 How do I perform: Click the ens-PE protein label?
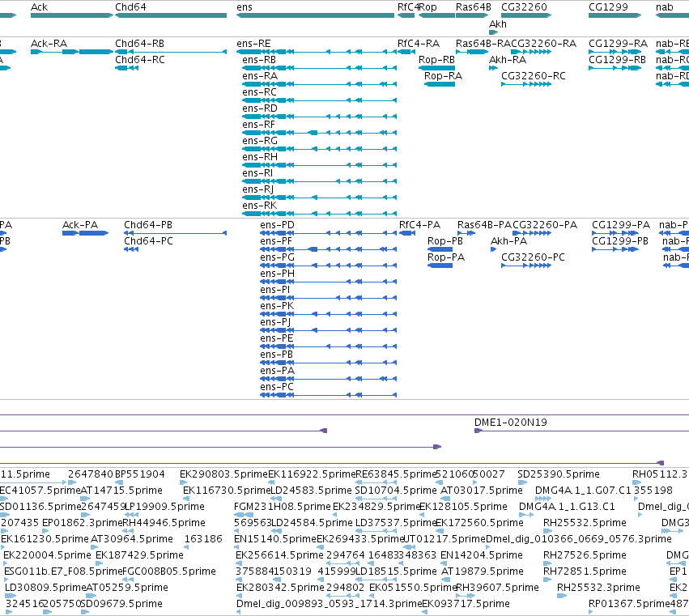click(x=277, y=338)
